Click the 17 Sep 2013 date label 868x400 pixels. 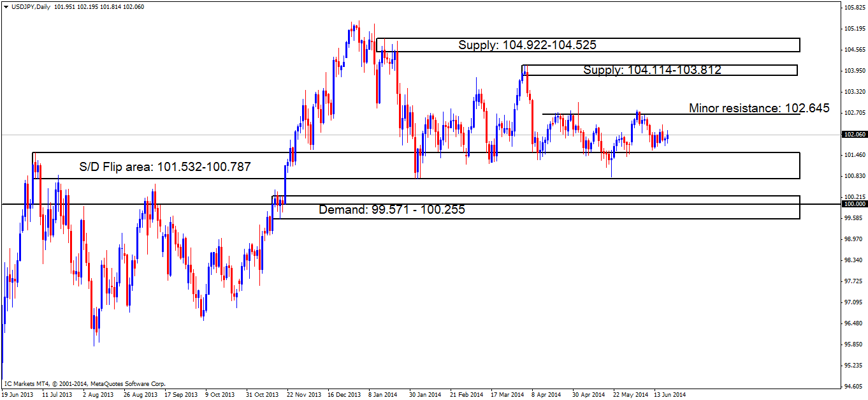pos(180,395)
